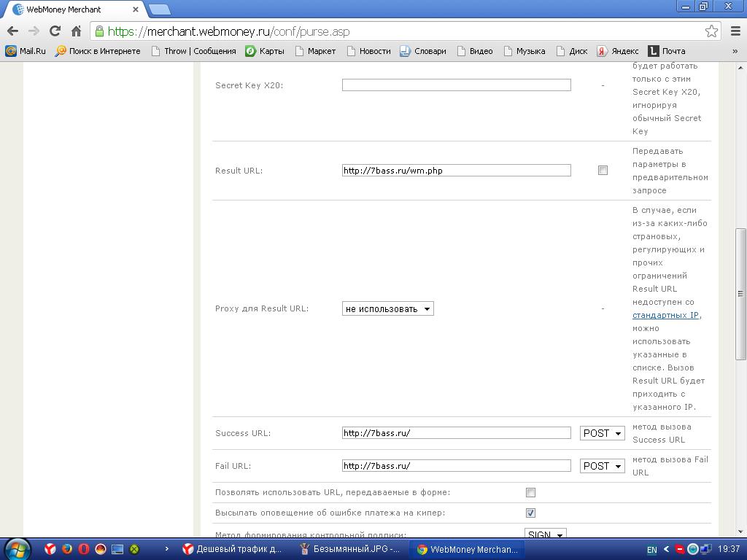Click the browser back arrow
The height and width of the screenshot is (560, 747).
pos(12,31)
